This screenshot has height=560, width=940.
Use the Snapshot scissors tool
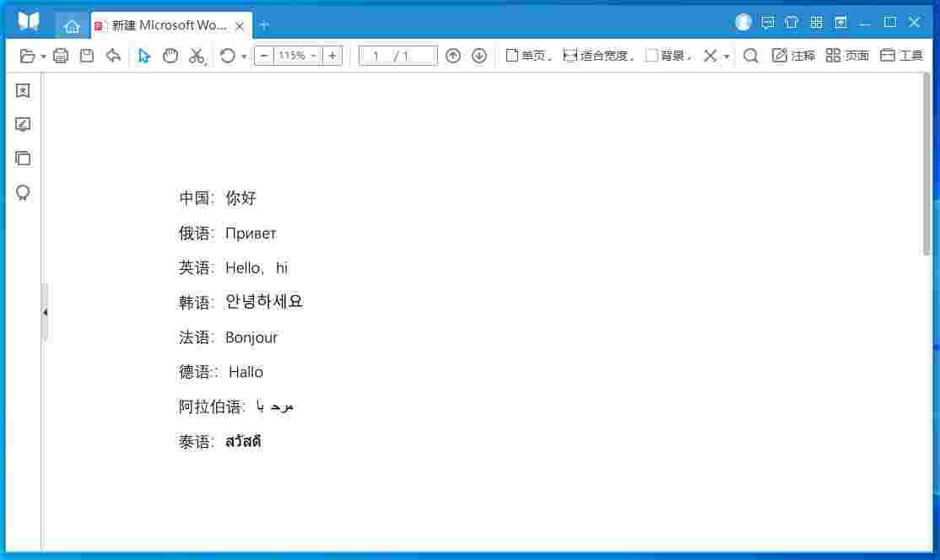pyautogui.click(x=197, y=56)
